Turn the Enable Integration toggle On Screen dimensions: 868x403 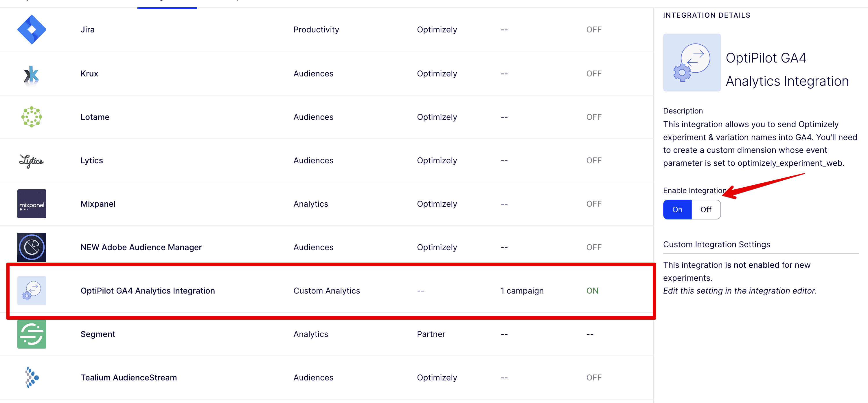pos(677,209)
